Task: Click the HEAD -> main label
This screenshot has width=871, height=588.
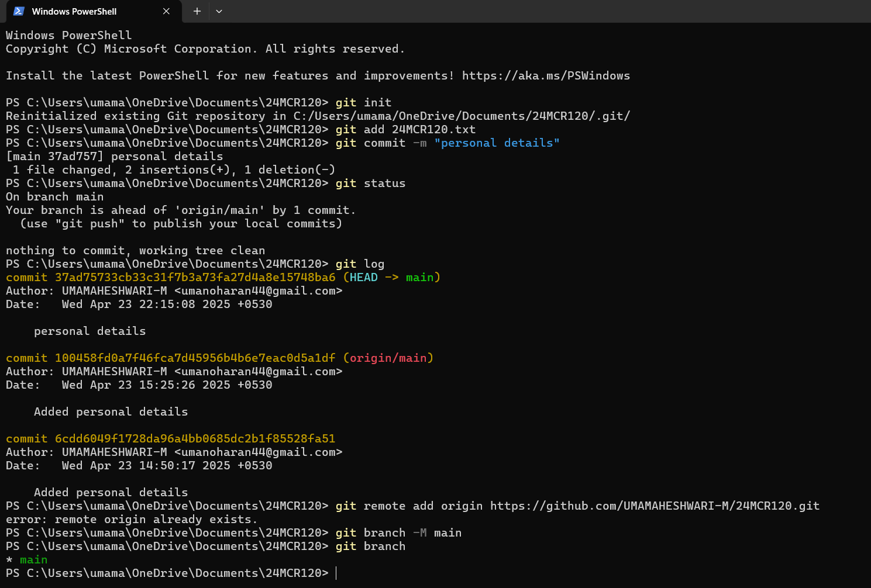Action: [392, 277]
